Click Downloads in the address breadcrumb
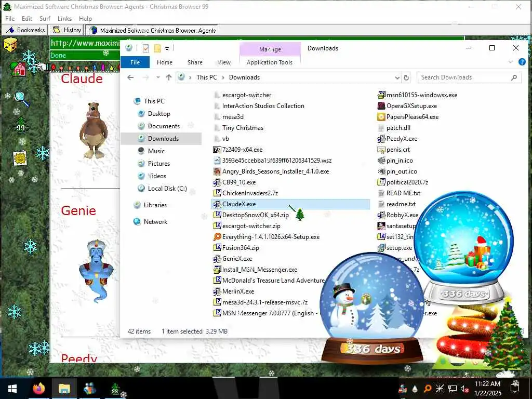This screenshot has width=532, height=399. pos(244,77)
